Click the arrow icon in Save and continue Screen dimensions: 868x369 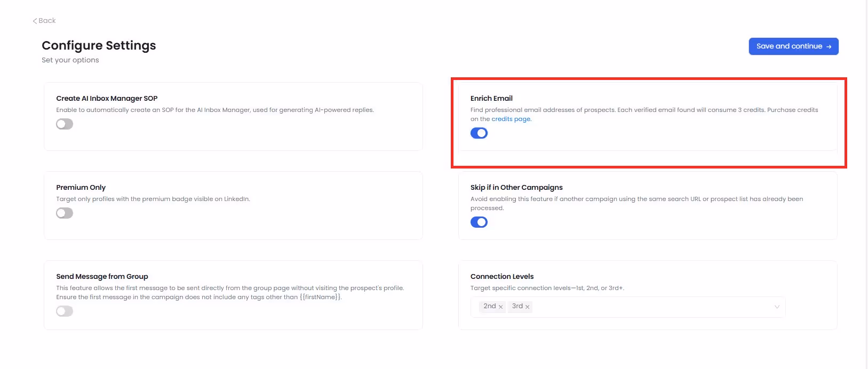pyautogui.click(x=828, y=46)
